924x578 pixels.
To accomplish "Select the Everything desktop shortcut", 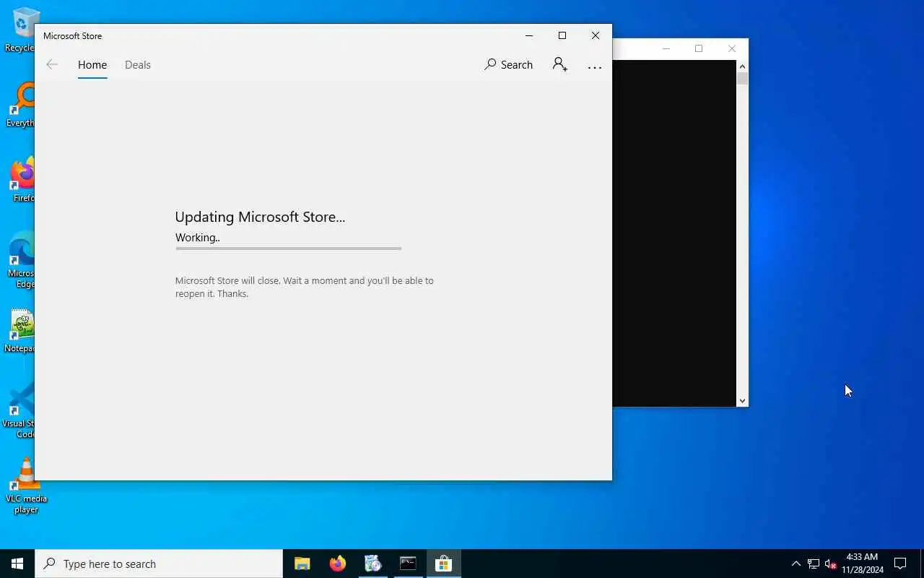I will point(22,105).
